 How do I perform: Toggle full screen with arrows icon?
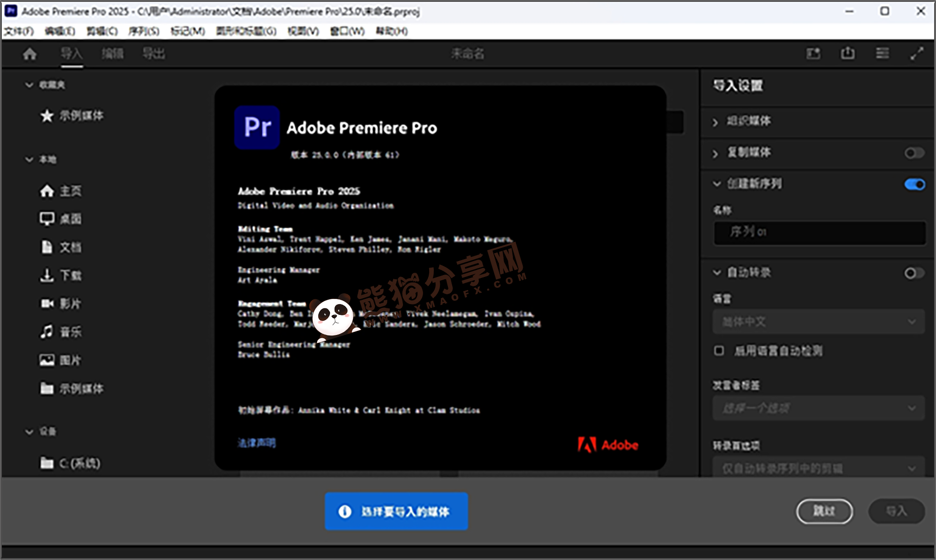pyautogui.click(x=917, y=53)
